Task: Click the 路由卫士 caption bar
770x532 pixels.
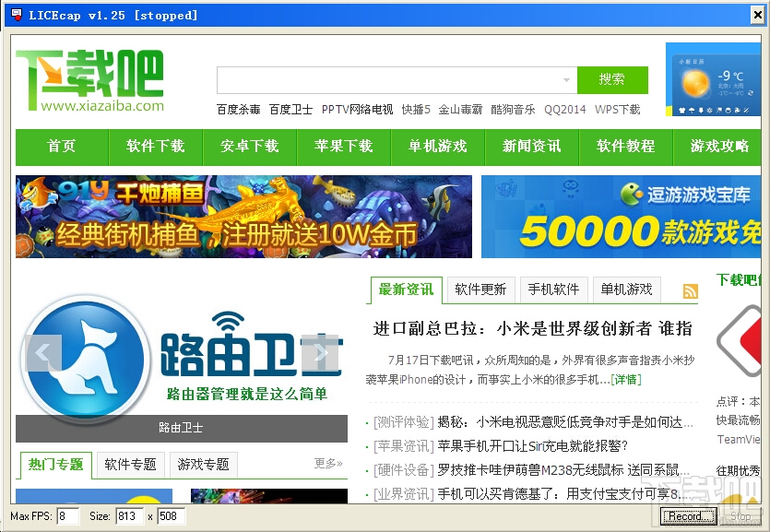Action: click(182, 428)
